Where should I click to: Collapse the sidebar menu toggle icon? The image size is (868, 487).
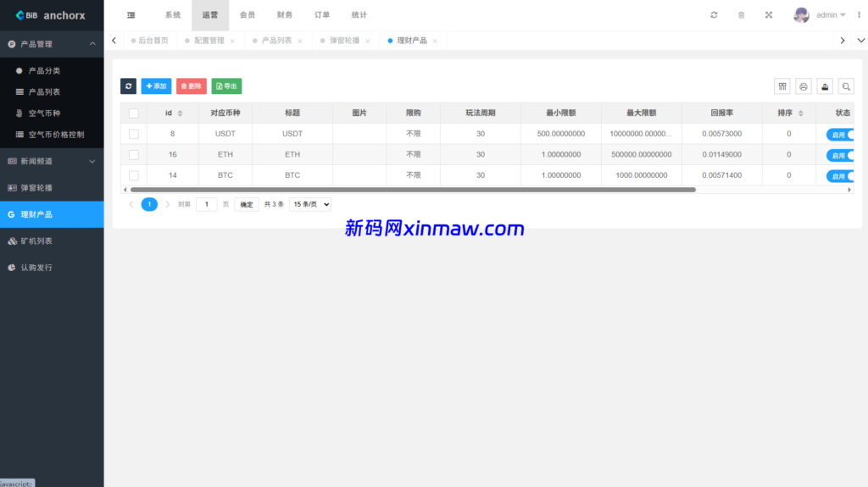tap(131, 15)
